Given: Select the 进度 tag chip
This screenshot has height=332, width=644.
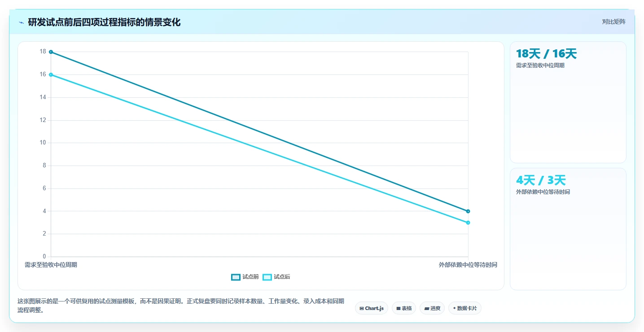Looking at the screenshot, I should click(x=432, y=308).
